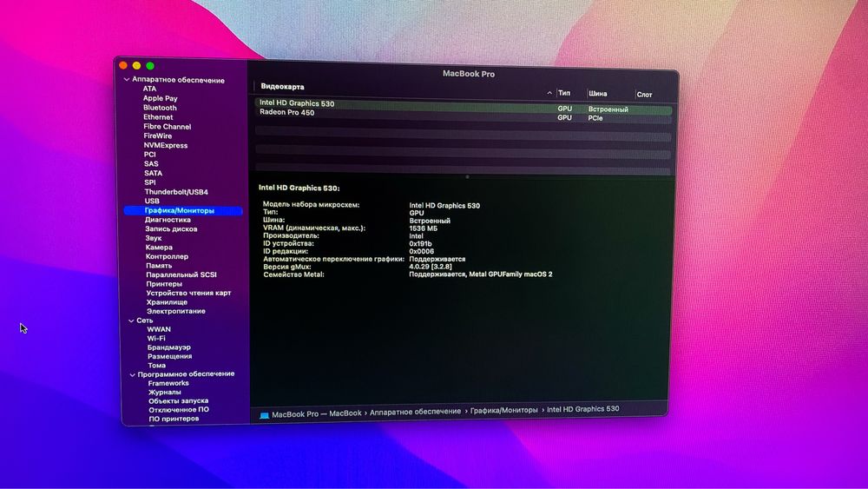
Task: Select Fibre Channel in the sidebar
Action: (168, 126)
